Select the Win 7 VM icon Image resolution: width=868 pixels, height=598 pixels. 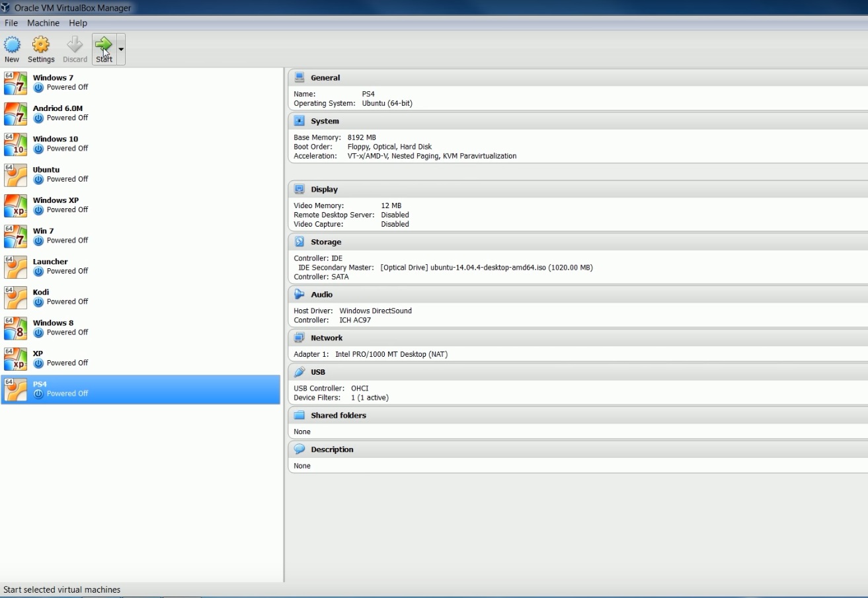coord(15,236)
